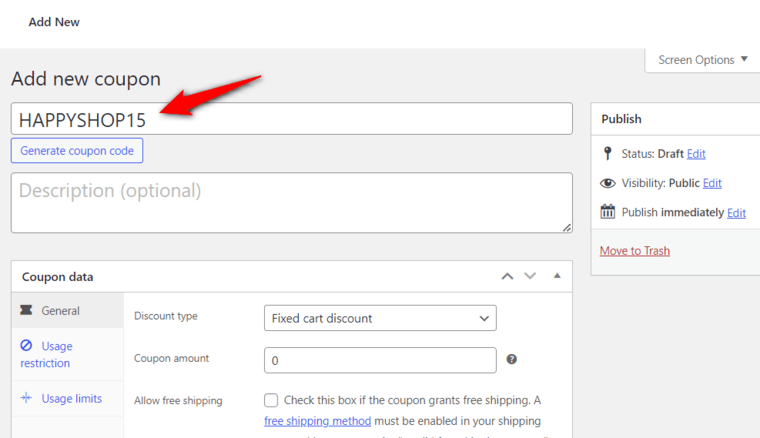Collapse the Coupon data panel triangle toggle
Image resolution: width=760 pixels, height=438 pixels.
pos(557,276)
